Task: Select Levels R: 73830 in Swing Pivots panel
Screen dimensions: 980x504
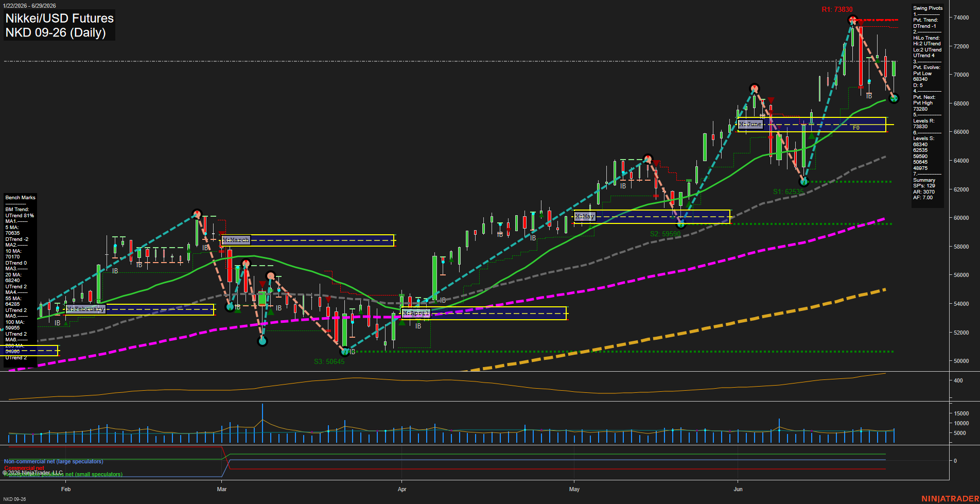Action: tap(923, 124)
